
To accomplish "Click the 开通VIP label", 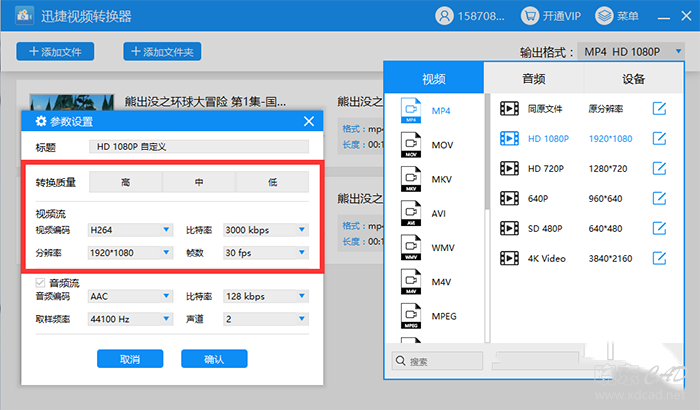I will coord(562,16).
